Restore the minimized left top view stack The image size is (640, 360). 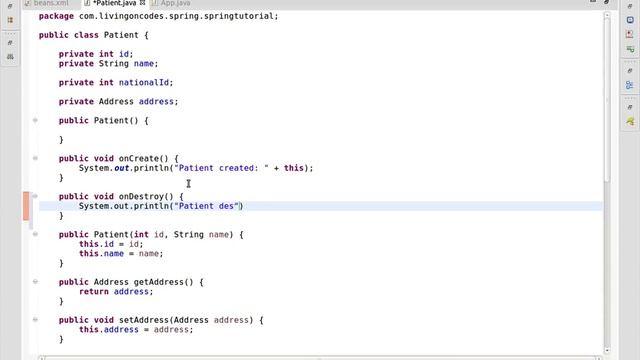click(10, 6)
